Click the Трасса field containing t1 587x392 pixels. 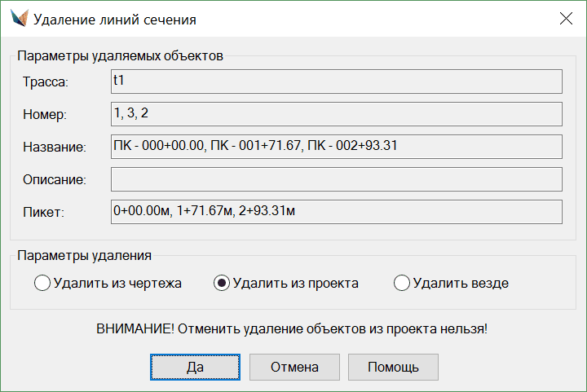click(x=336, y=81)
